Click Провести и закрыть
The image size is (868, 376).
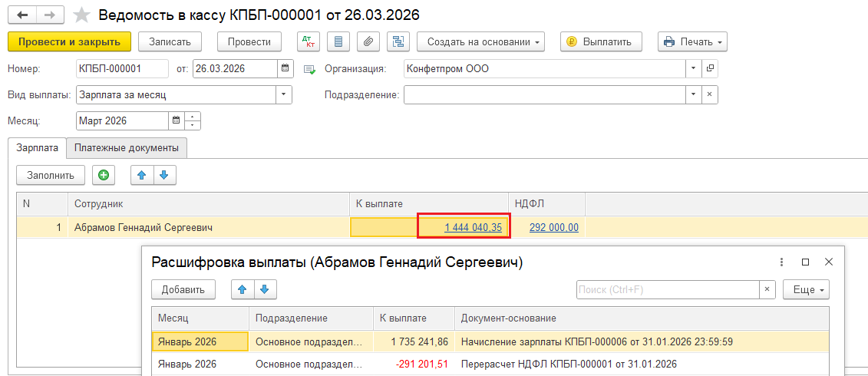coord(69,41)
